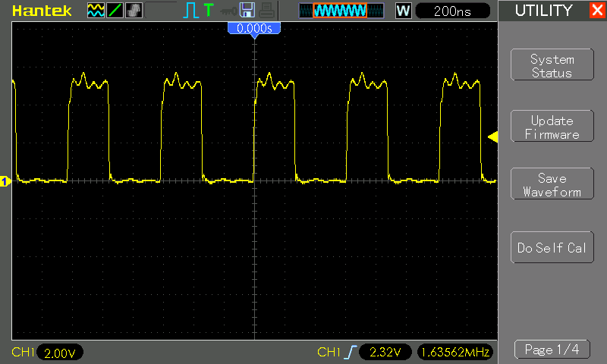Click the gray persistence icon in top bar
This screenshot has width=607, height=364.
[131, 11]
